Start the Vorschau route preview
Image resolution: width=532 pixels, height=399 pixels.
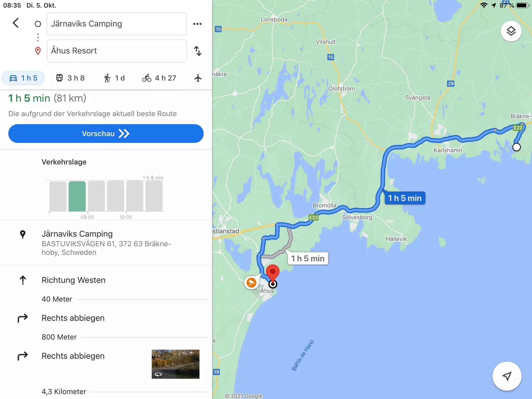(x=106, y=134)
